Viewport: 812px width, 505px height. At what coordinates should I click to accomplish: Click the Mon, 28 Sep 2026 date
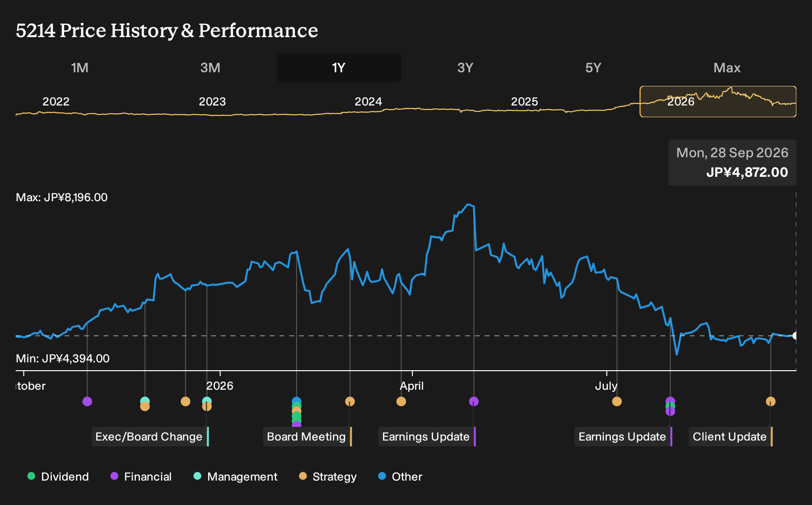coord(732,153)
